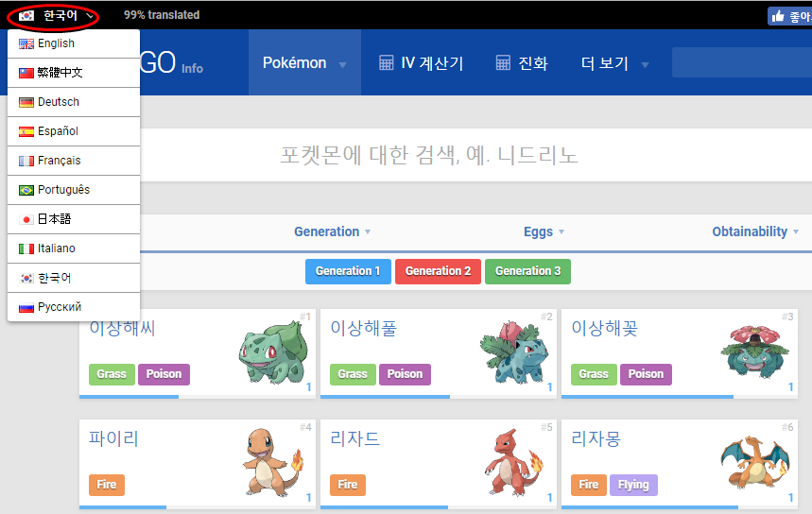Click the blue progress bar under 이상해꽃

pyautogui.click(x=648, y=397)
